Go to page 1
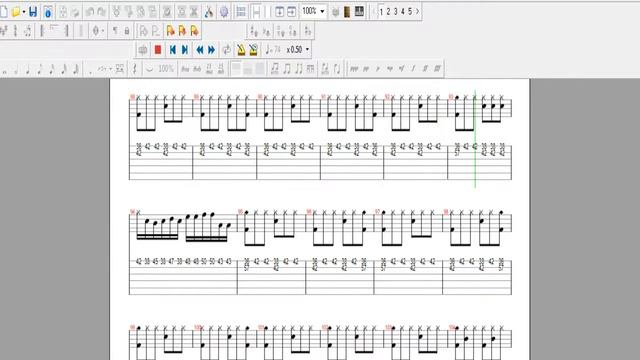Screen dimensions: 640x360 tap(381, 11)
